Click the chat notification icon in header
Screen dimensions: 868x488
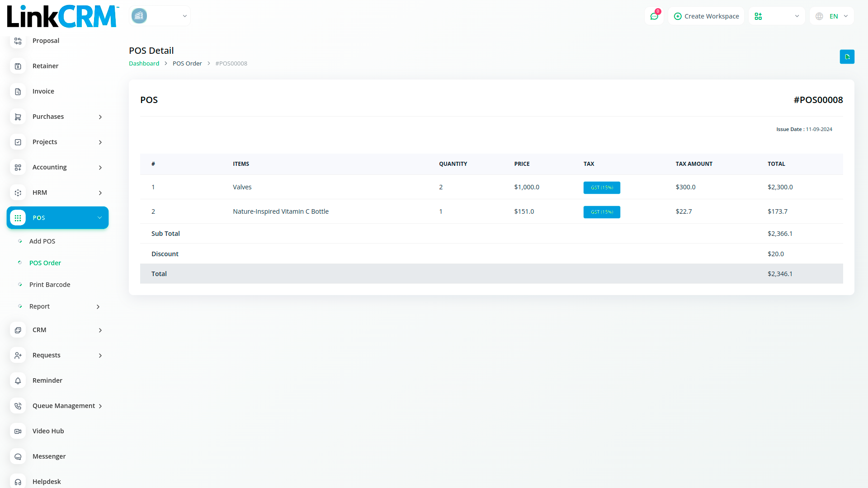[x=654, y=16]
